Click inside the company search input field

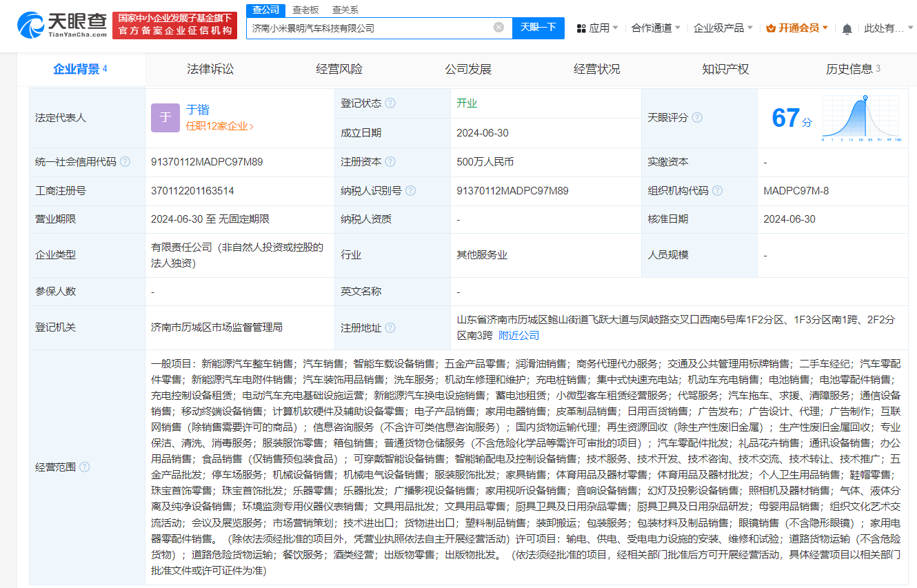click(379, 28)
